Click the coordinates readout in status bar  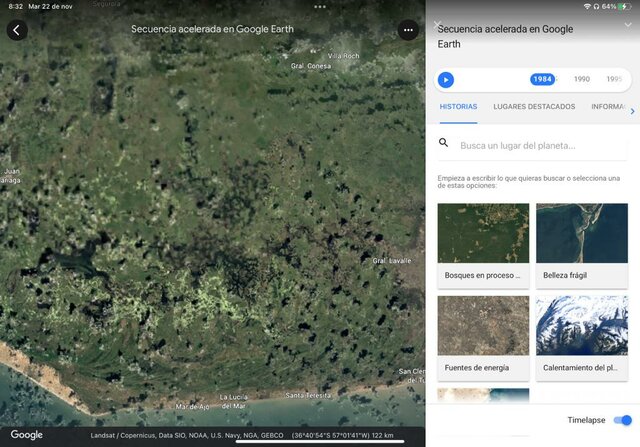pos(342,435)
